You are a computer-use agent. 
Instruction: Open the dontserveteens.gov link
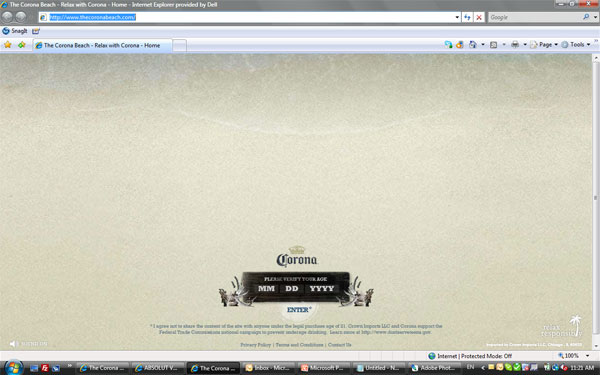click(x=396, y=332)
